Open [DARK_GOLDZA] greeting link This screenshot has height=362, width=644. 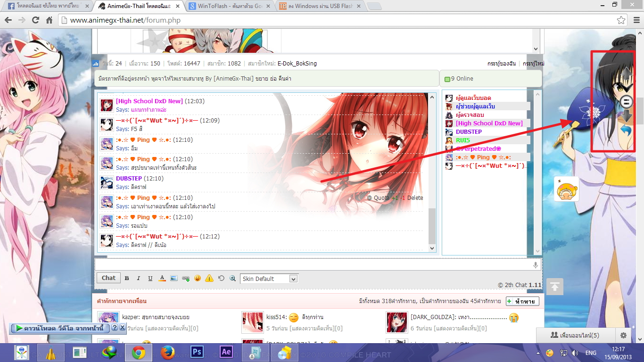(x=432, y=317)
